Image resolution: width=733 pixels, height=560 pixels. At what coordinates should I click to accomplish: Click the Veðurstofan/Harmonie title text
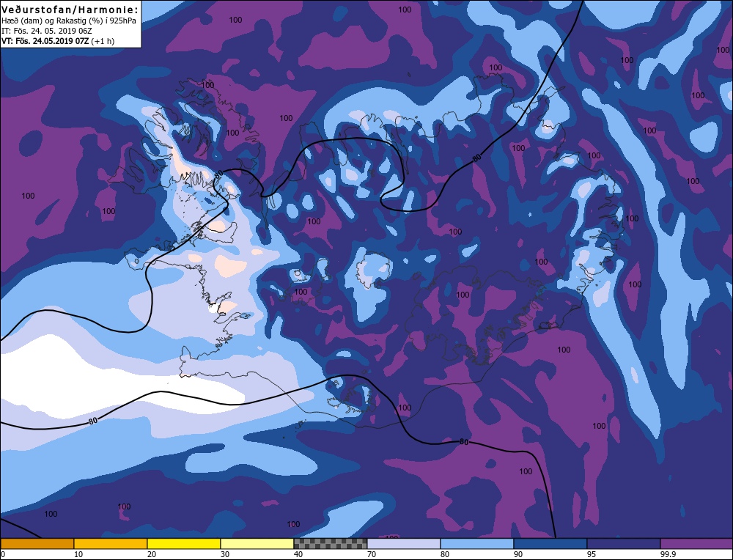[x=70, y=9]
